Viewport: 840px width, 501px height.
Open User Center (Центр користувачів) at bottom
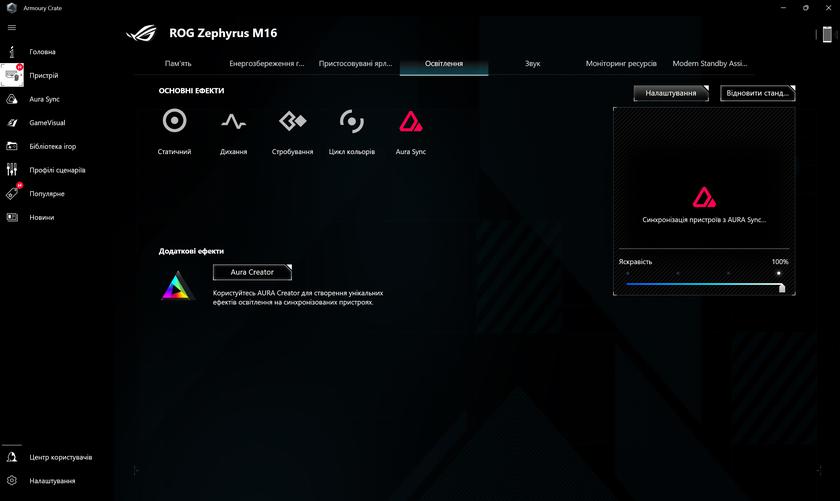click(x=60, y=457)
